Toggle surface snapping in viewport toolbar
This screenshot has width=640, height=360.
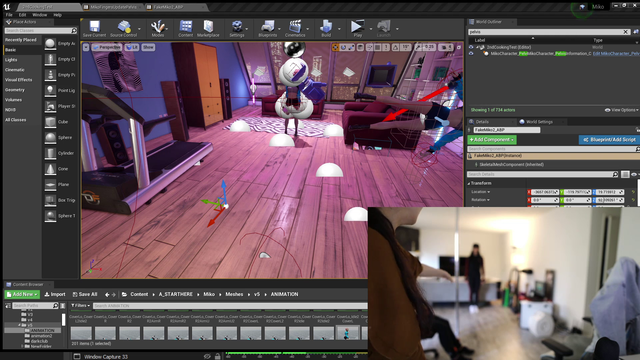click(x=369, y=47)
